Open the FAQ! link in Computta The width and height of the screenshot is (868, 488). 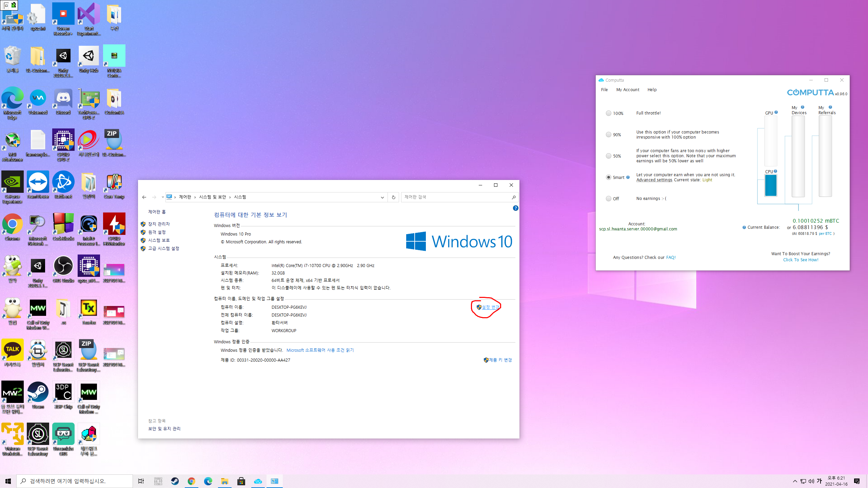tap(671, 258)
